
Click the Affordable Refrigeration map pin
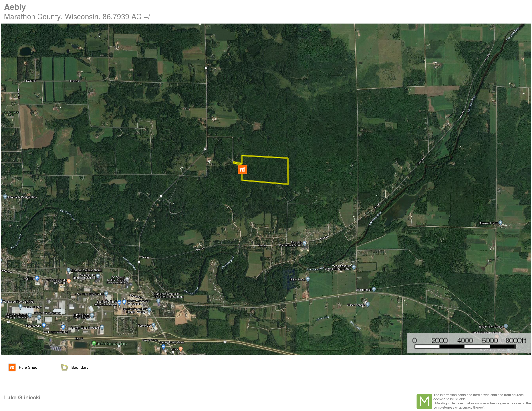pyautogui.click(x=5, y=196)
